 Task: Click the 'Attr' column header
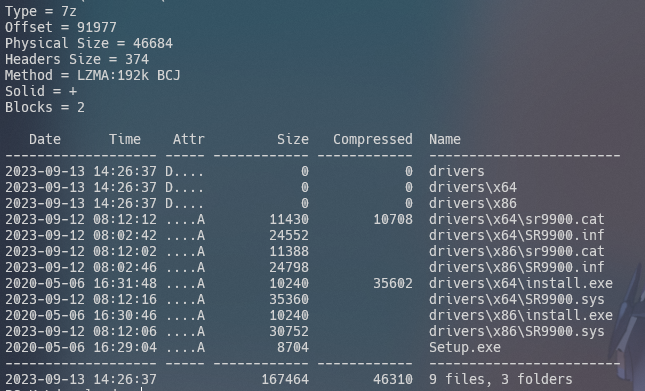coord(189,140)
